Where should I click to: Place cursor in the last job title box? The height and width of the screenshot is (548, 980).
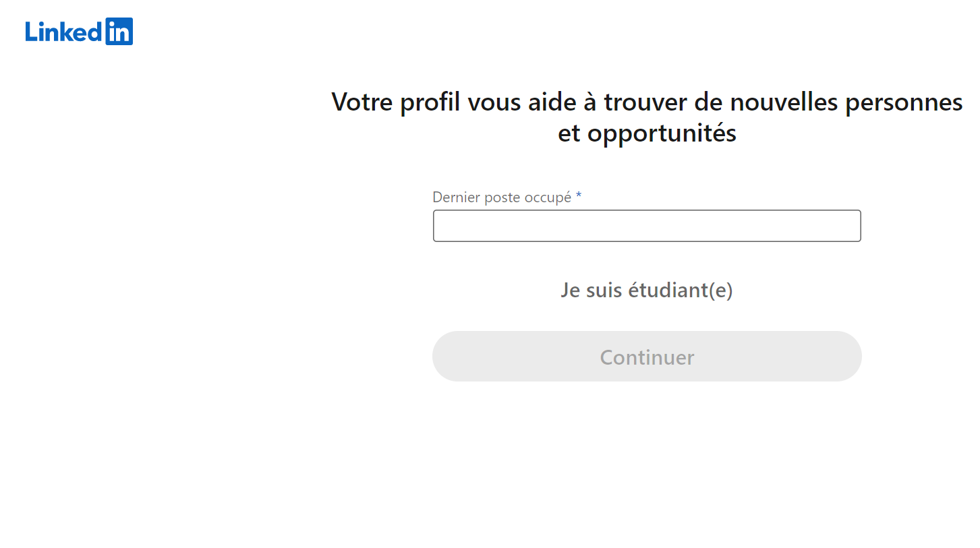pyautogui.click(x=647, y=226)
